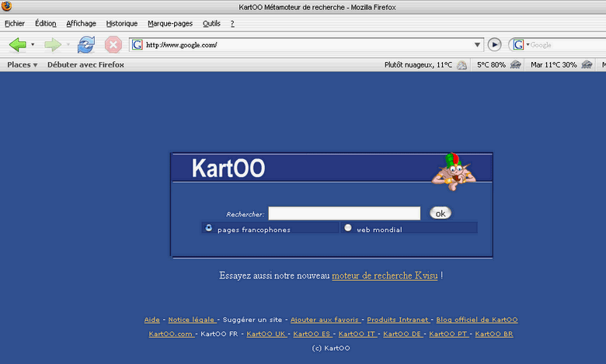
Task: Click the weather icon next to Mar 11°C 30%
Action: [587, 65]
